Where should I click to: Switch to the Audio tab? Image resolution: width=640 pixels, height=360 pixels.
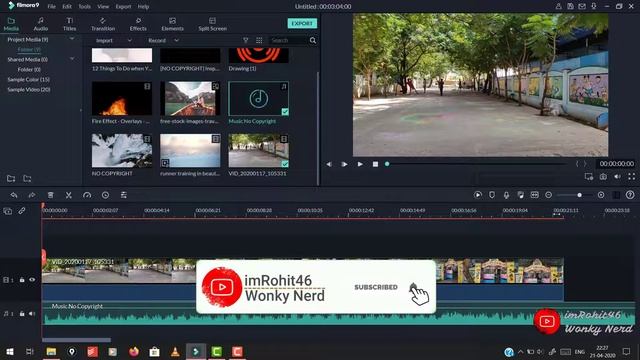click(x=40, y=24)
